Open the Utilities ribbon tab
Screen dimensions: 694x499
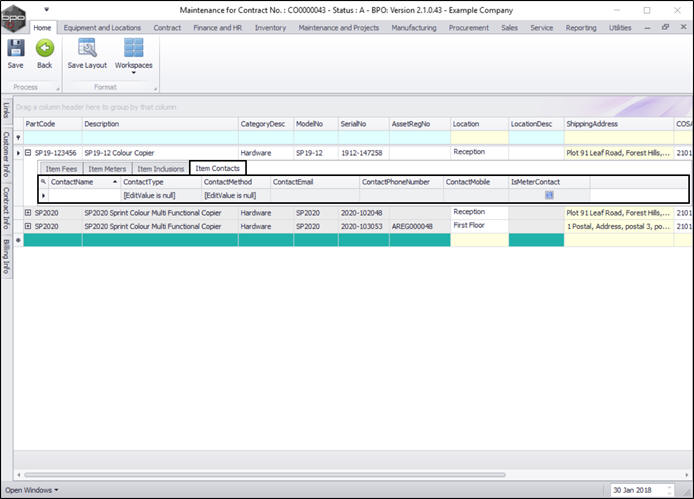[x=620, y=27]
